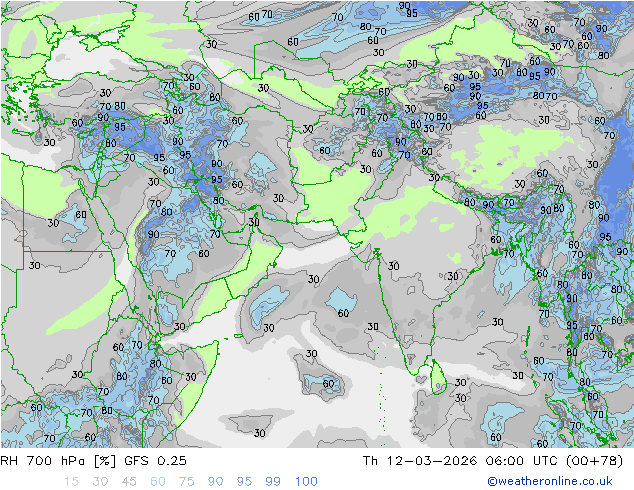This screenshot has width=634, height=490.
Task: Click legend value 15
Action: pyautogui.click(x=71, y=482)
